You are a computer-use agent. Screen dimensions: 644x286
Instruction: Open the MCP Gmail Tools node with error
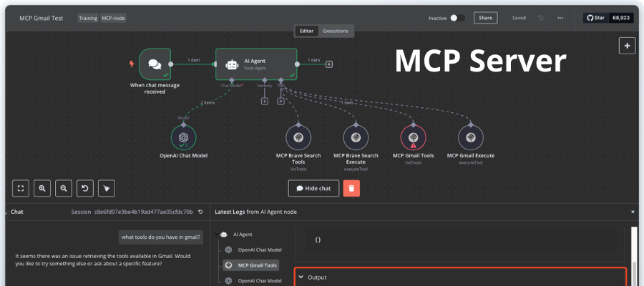coord(413,137)
